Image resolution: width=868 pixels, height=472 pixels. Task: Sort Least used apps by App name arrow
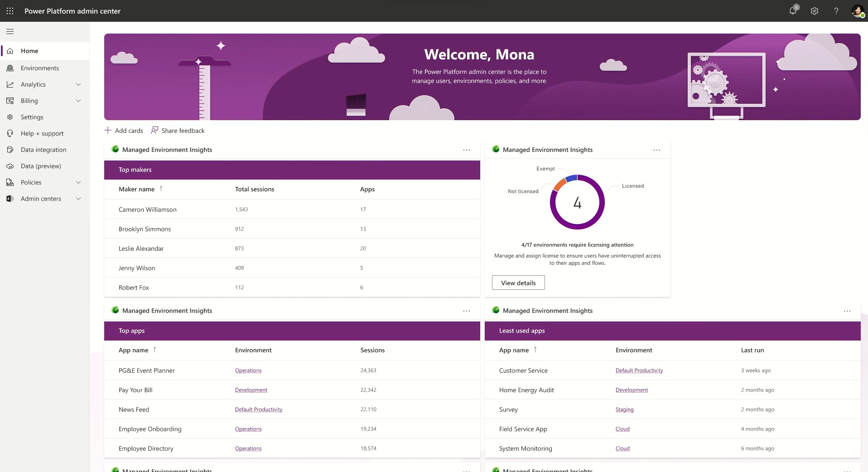click(535, 350)
